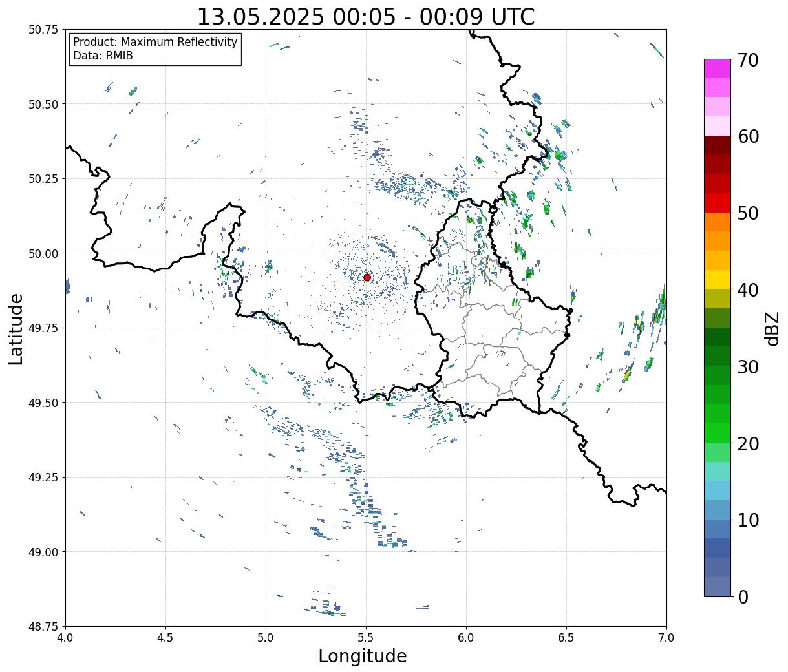The image size is (788, 672).
Task: Click the 'Product: Maximum Reflectivity' text
Action: pos(155,42)
